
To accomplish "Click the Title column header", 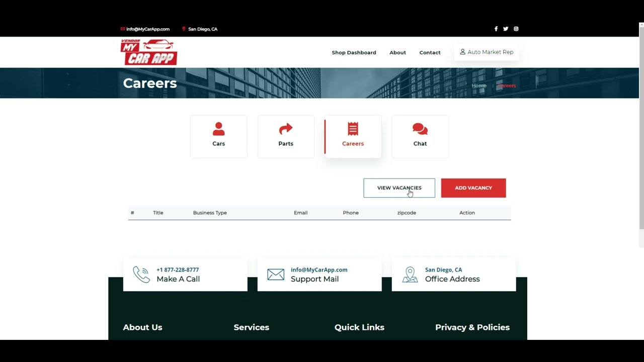I will point(158,213).
